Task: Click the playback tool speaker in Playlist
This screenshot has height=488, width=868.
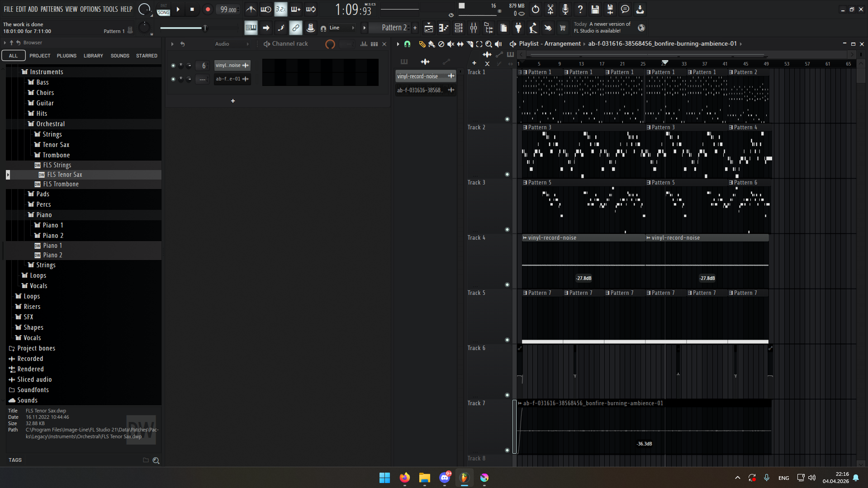Action: [498, 44]
